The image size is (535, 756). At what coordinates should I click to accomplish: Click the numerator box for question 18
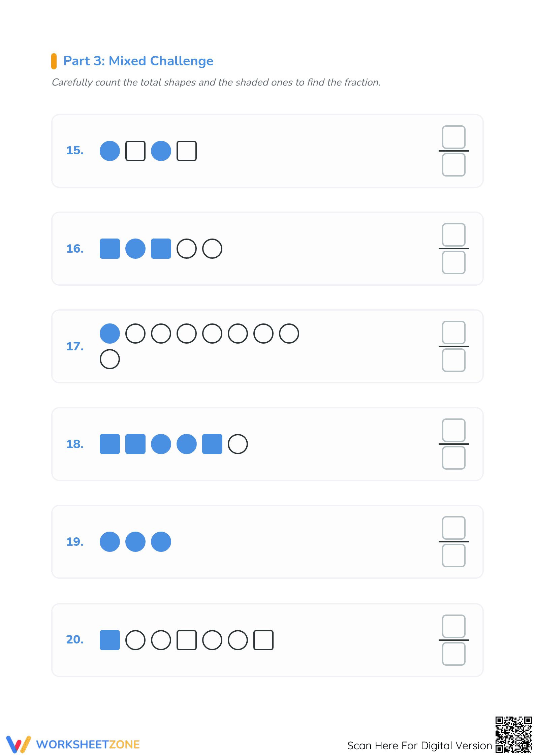(453, 430)
